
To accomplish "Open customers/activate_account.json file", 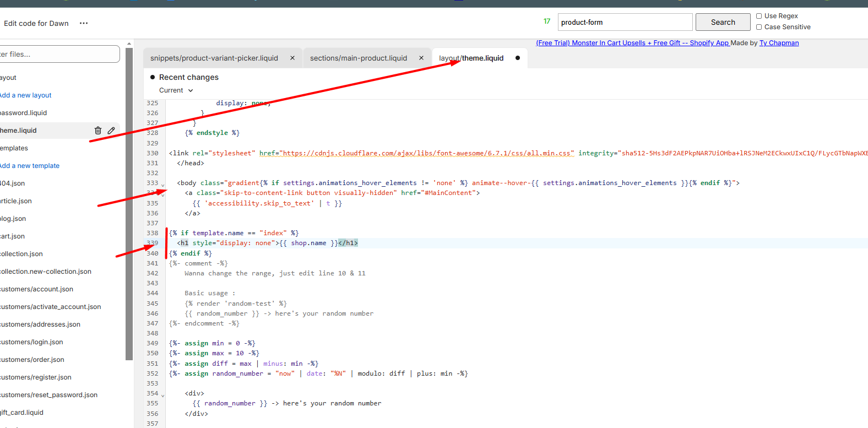I will (50, 307).
